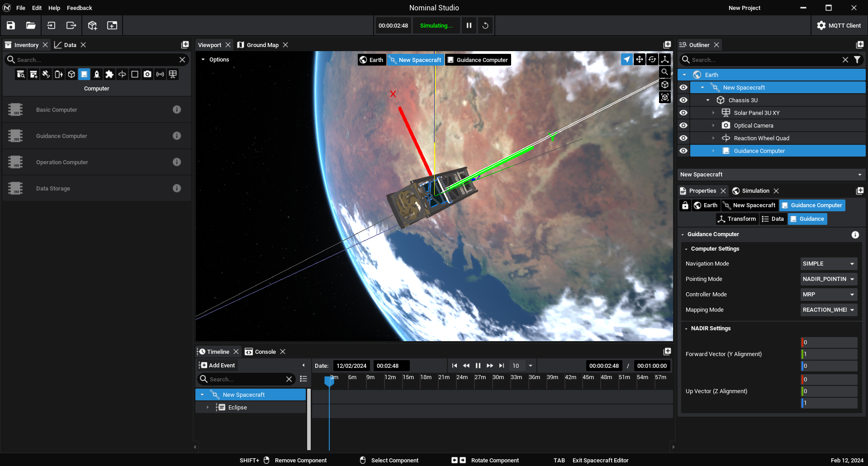868x466 pixels.
Task: Click the timeline playhead marker
Action: pyautogui.click(x=329, y=381)
